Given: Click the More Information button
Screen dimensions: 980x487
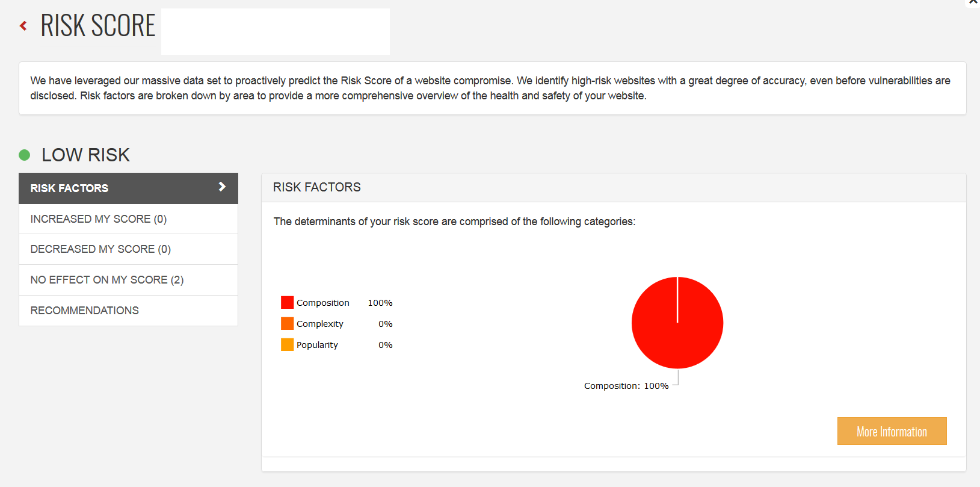Looking at the screenshot, I should coord(892,432).
